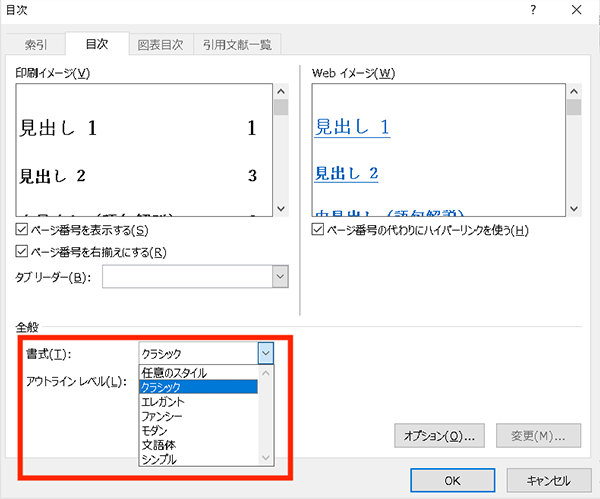
Task: Choose 文語体 format option
Action: (x=160, y=443)
